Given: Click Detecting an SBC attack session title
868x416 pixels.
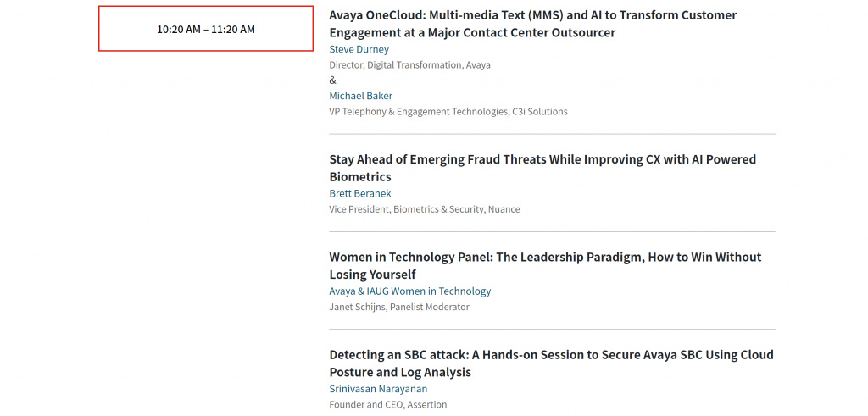Looking at the screenshot, I should tap(551, 363).
